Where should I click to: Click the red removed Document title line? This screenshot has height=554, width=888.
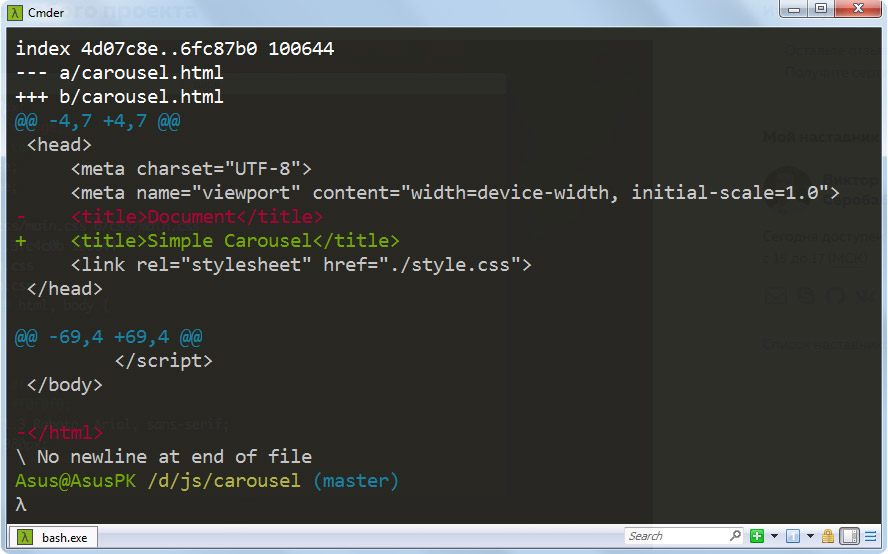235,217
